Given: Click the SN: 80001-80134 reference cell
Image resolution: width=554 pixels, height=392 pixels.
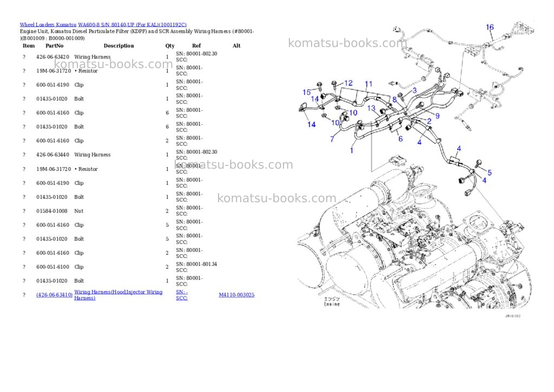Looking at the screenshot, I should 196,267.
